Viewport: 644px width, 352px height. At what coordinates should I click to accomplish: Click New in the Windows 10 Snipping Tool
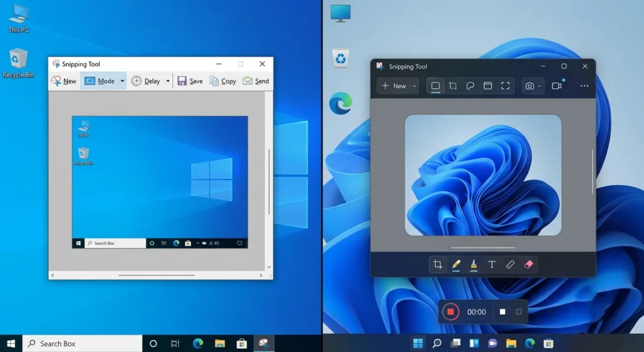click(x=64, y=81)
